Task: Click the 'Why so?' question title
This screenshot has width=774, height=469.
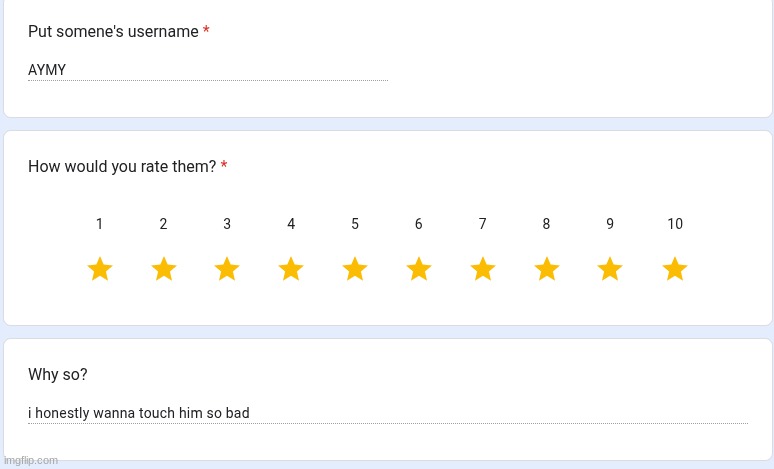Action: click(x=57, y=375)
